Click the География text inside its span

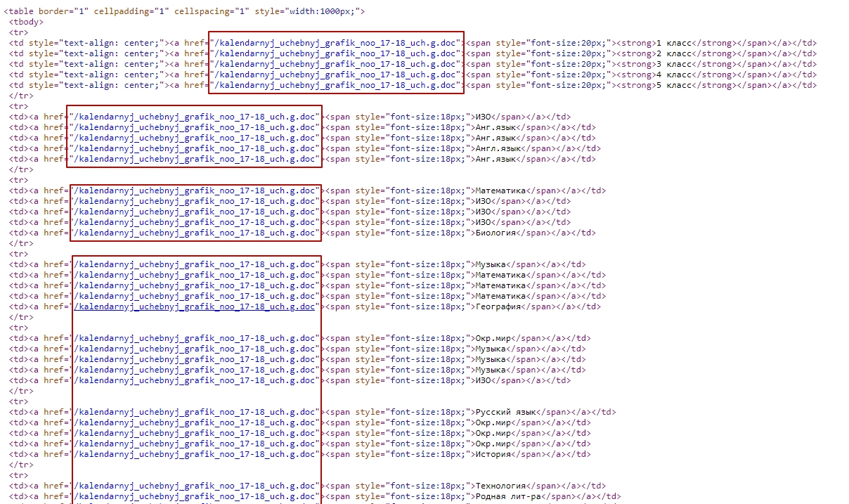[498, 306]
